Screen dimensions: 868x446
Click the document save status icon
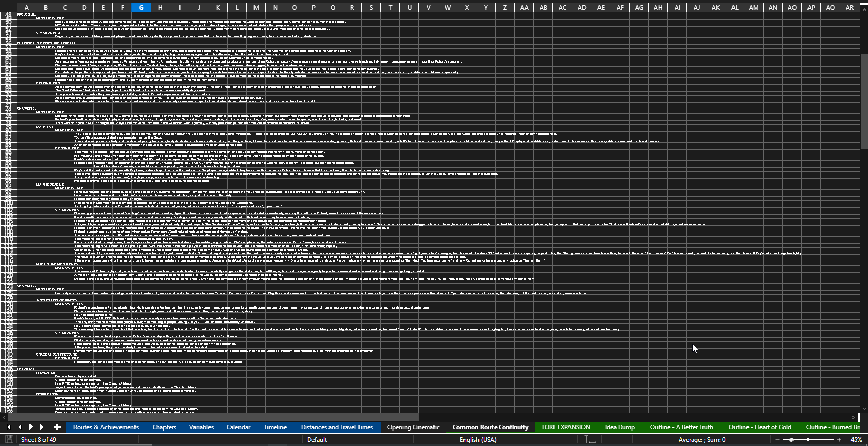coord(9,440)
